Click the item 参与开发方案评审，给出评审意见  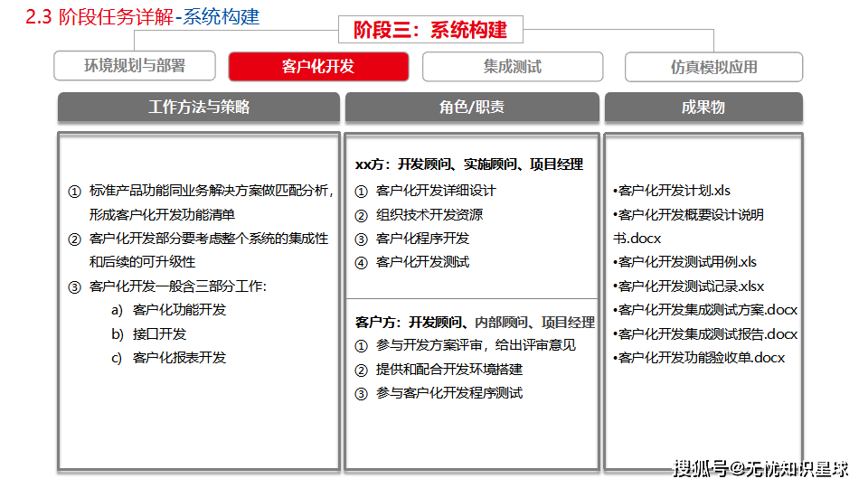pyautogui.click(x=476, y=345)
